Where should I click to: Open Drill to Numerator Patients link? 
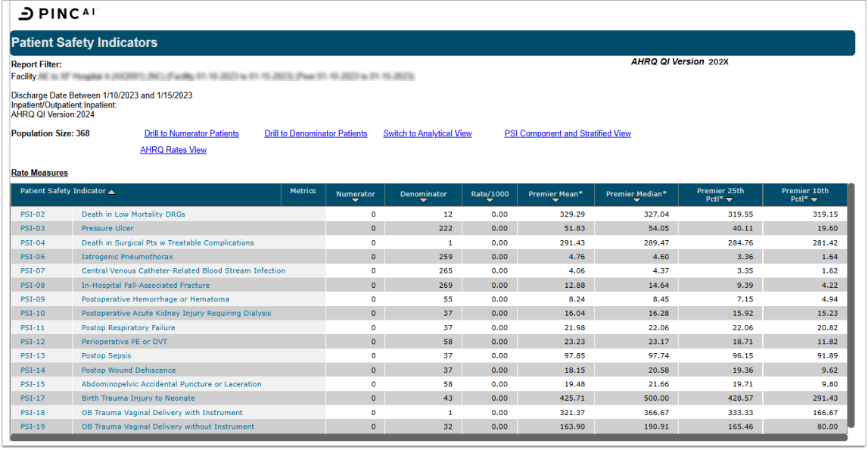click(x=191, y=133)
